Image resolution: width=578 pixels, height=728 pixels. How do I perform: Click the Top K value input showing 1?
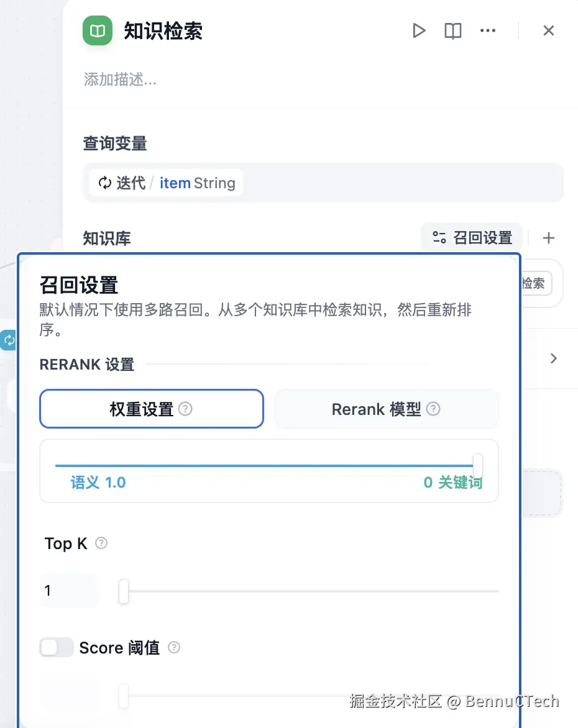coord(68,590)
